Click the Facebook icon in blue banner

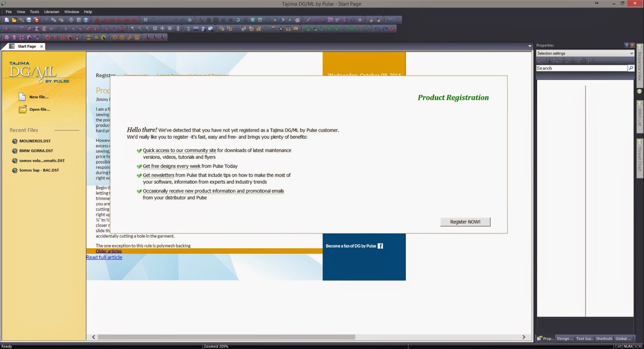[380, 246]
